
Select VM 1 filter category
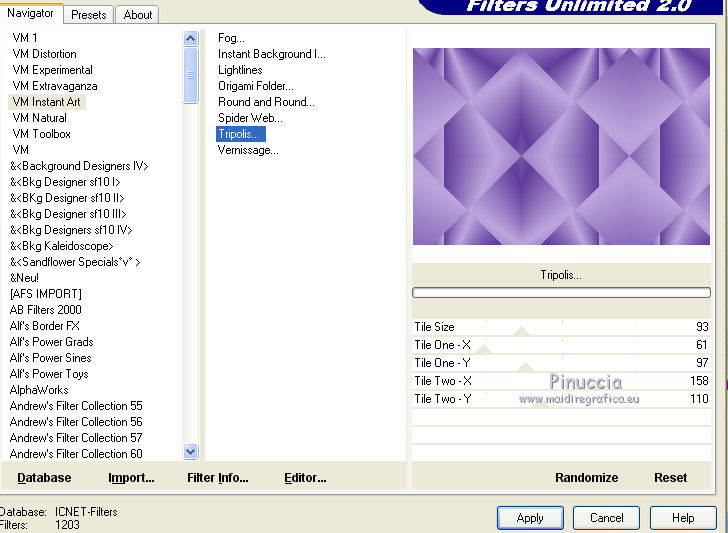[25, 38]
